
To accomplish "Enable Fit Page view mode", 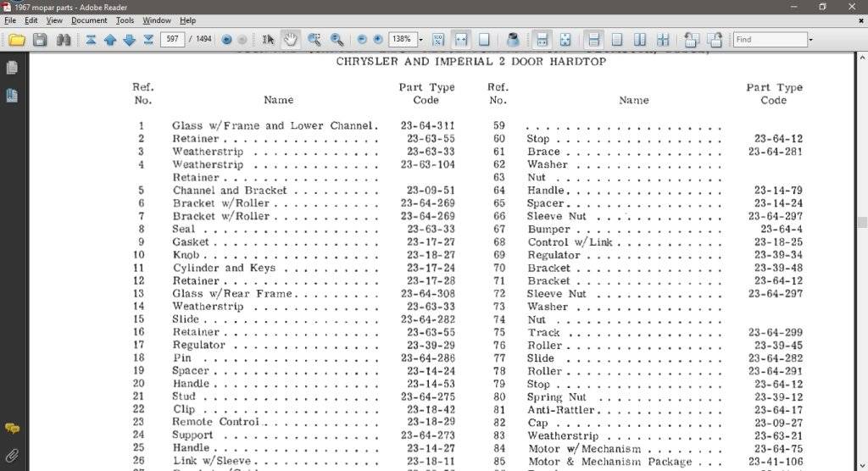I will [484, 40].
